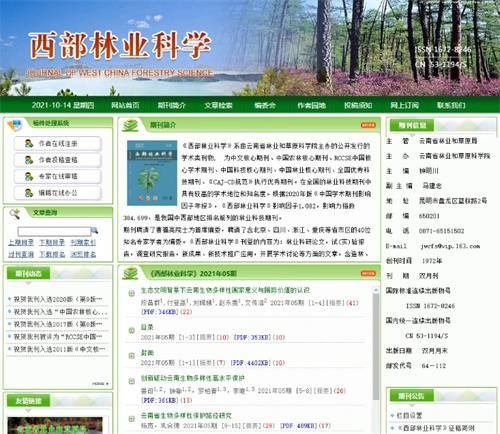Open the 文章检索 navigation item
The height and width of the screenshot is (434, 500).
tap(218, 105)
